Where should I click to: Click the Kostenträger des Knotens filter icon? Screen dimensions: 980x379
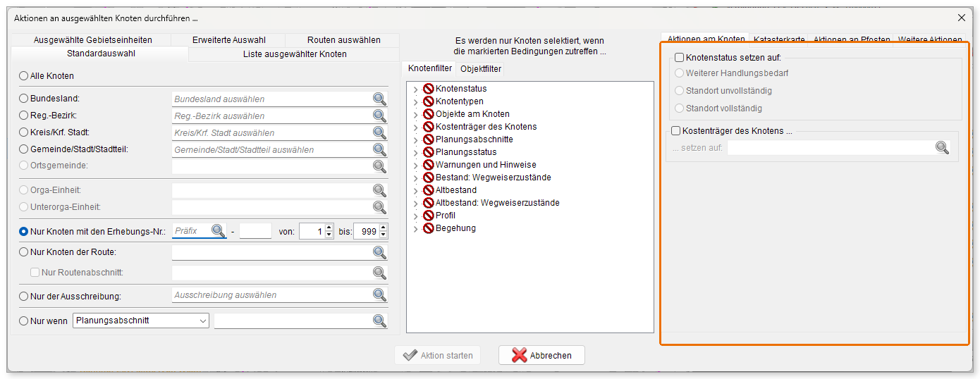pyautogui.click(x=428, y=127)
